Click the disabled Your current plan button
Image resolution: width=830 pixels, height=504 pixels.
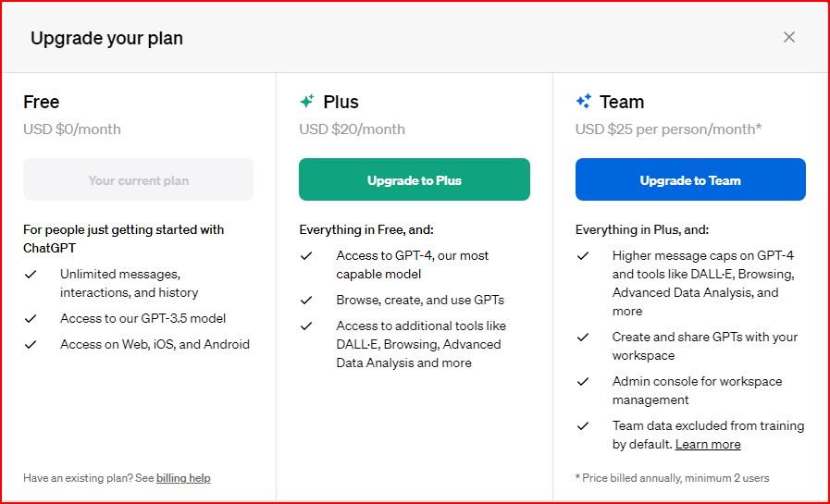pyautogui.click(x=138, y=179)
